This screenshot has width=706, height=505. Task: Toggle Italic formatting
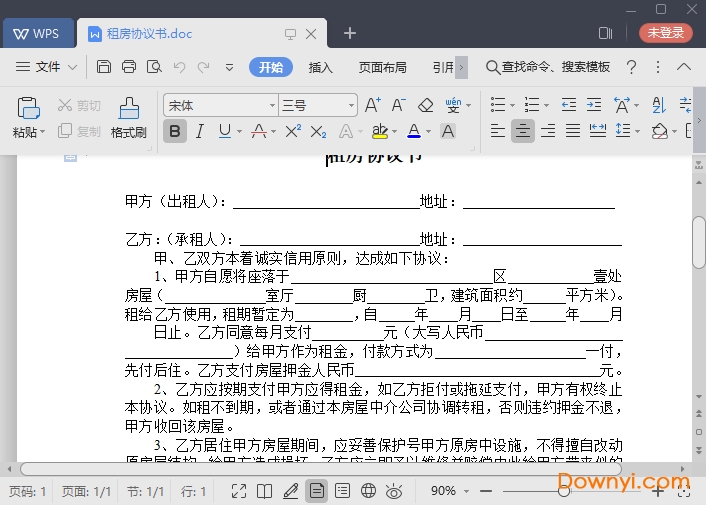(199, 131)
